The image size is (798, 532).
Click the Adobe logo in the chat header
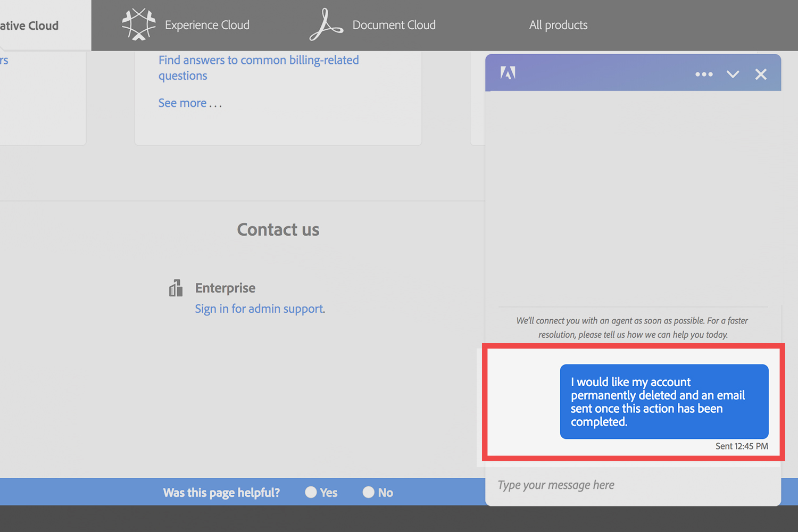click(x=508, y=74)
